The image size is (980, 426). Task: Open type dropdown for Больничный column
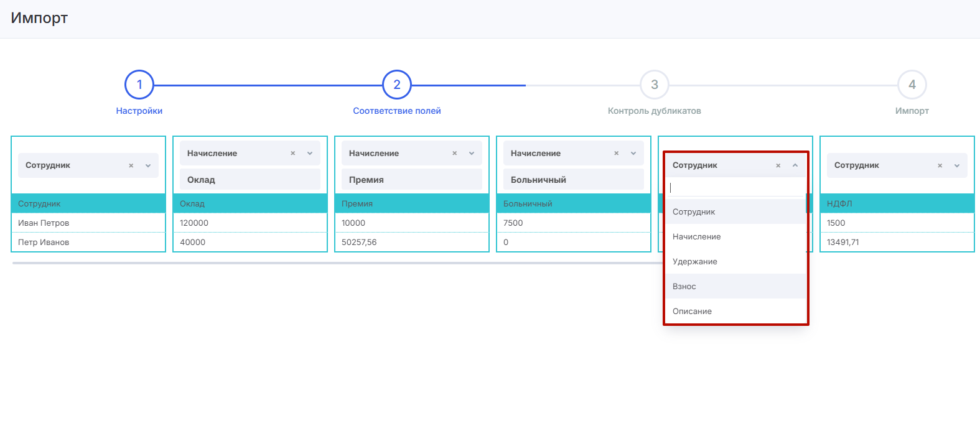click(633, 153)
